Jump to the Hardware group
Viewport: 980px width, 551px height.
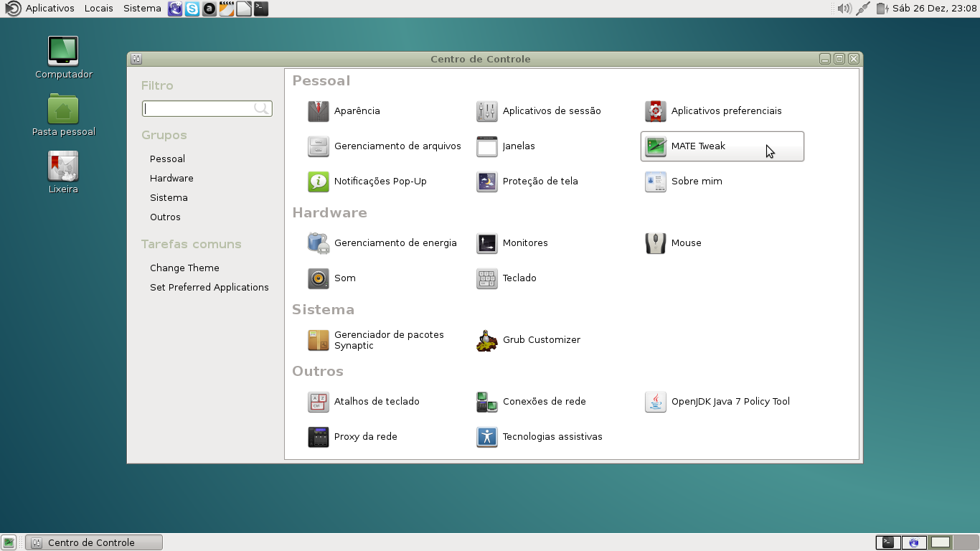171,178
